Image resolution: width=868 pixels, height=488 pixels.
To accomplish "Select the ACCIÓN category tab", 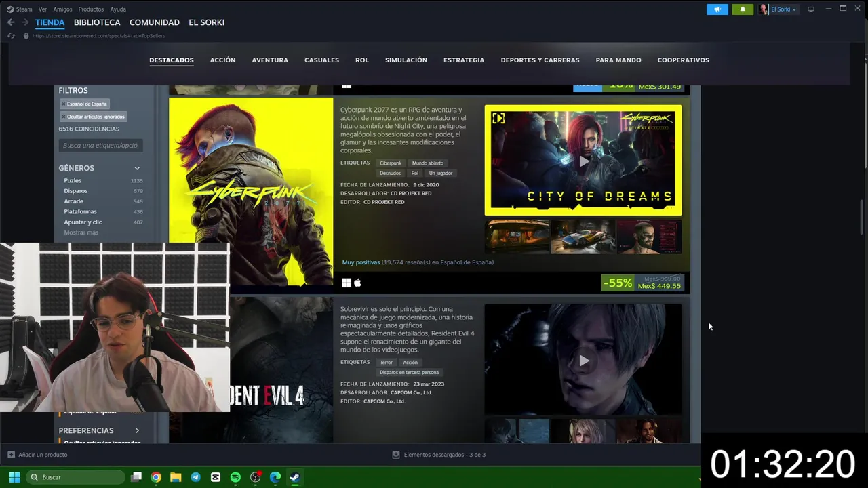I will [222, 60].
